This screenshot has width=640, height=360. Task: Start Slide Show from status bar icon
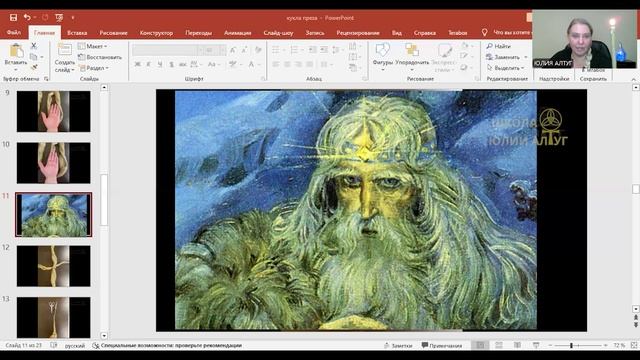pos(536,345)
